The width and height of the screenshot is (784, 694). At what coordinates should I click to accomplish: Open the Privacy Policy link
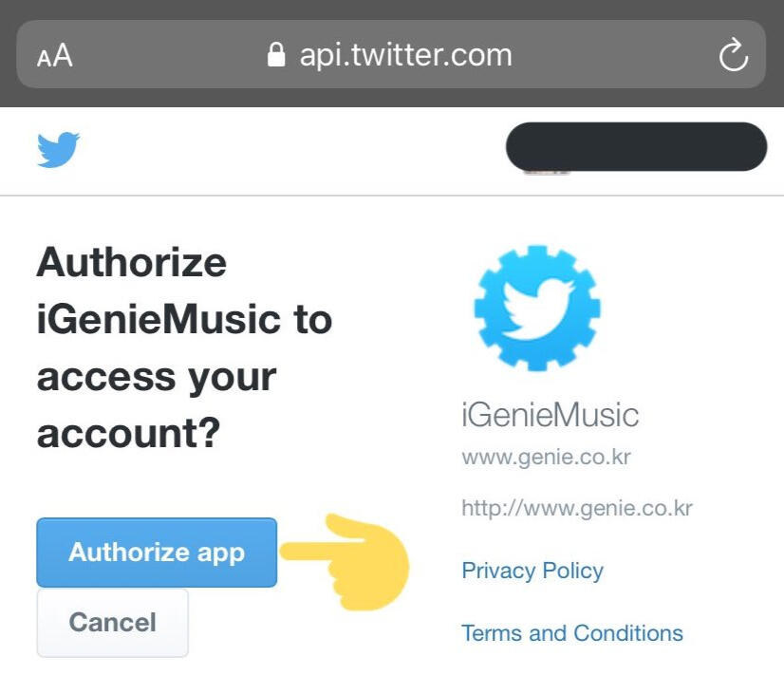tap(532, 571)
